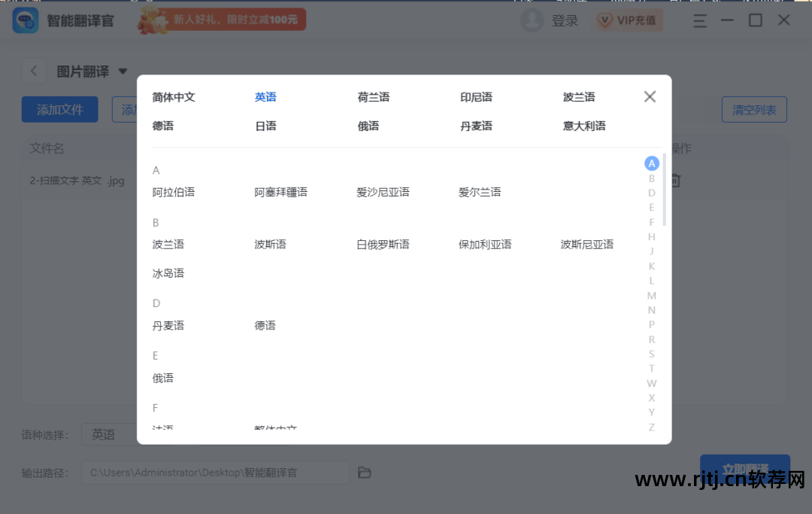
Task: Jump to letter Z in alphabet index
Action: point(651,427)
